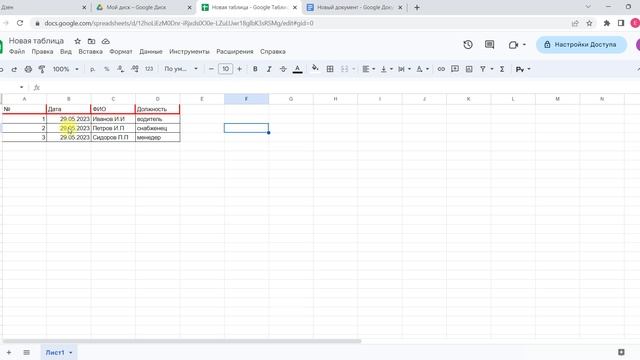
Task: Bookmark this page with star icon
Action: point(589,23)
